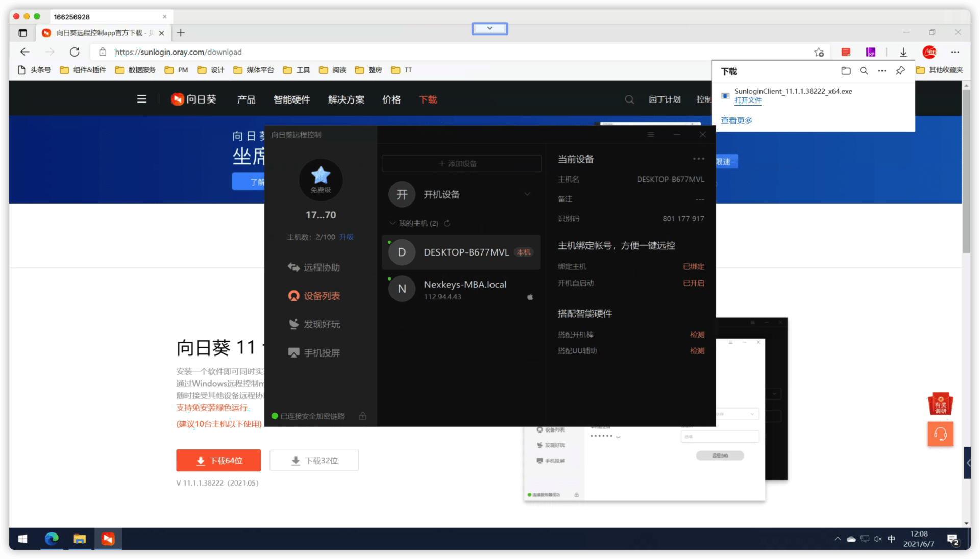Click the website search magnifier icon
Image resolution: width=980 pixels, height=559 pixels.
click(x=629, y=99)
